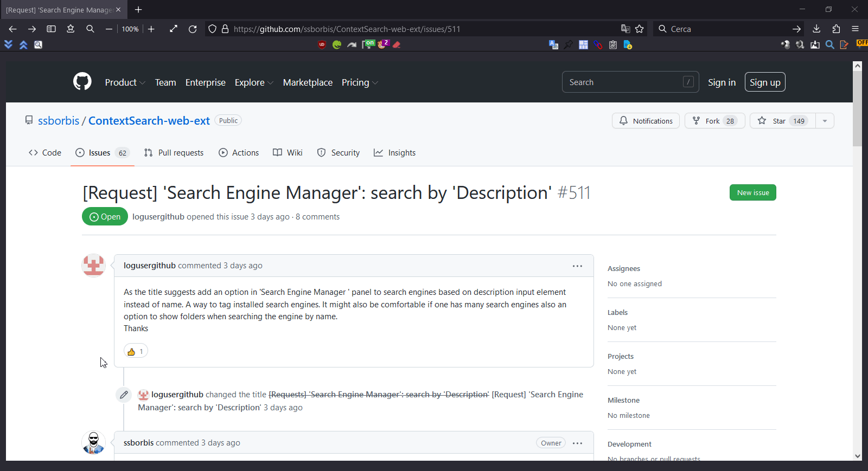The image size is (868, 471).
Task: Zoom in with the plus icon
Action: tap(151, 29)
